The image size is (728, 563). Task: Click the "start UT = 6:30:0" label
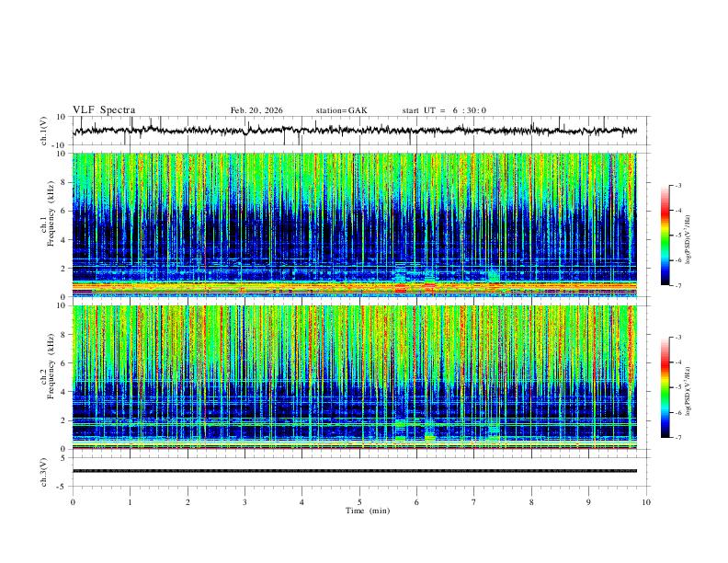click(x=444, y=110)
